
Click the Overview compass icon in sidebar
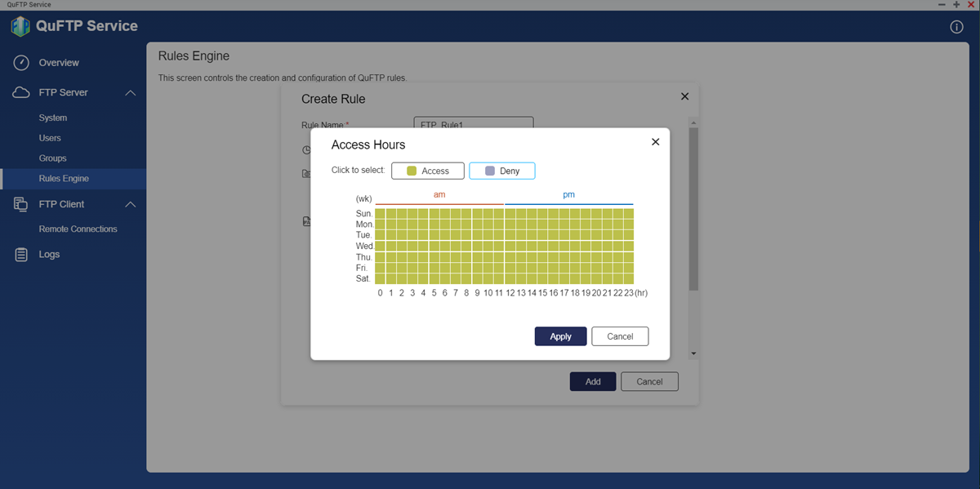(x=22, y=63)
